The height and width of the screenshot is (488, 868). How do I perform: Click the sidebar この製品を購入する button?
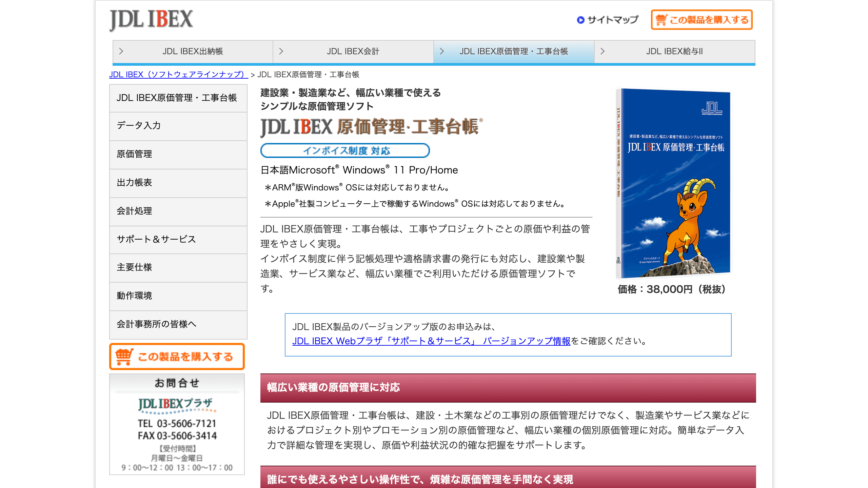177,357
